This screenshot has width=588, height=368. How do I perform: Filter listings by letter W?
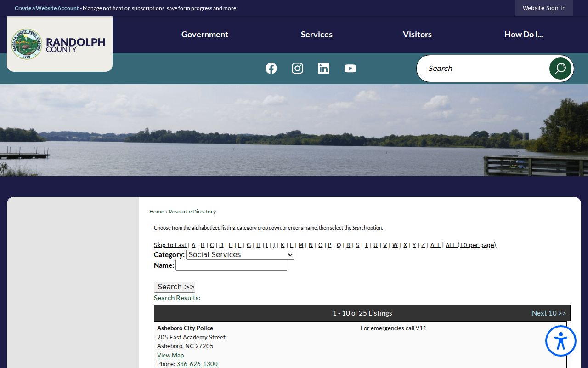(395, 245)
